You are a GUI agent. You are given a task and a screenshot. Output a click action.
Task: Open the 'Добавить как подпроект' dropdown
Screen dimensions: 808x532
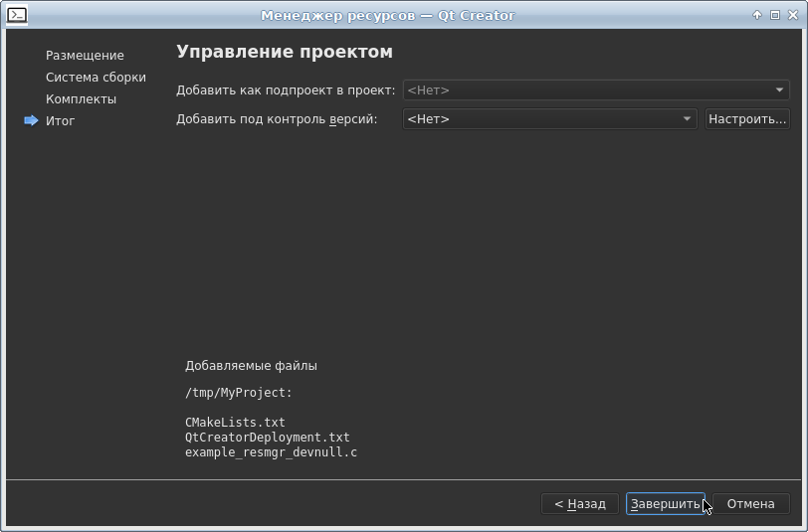[595, 90]
